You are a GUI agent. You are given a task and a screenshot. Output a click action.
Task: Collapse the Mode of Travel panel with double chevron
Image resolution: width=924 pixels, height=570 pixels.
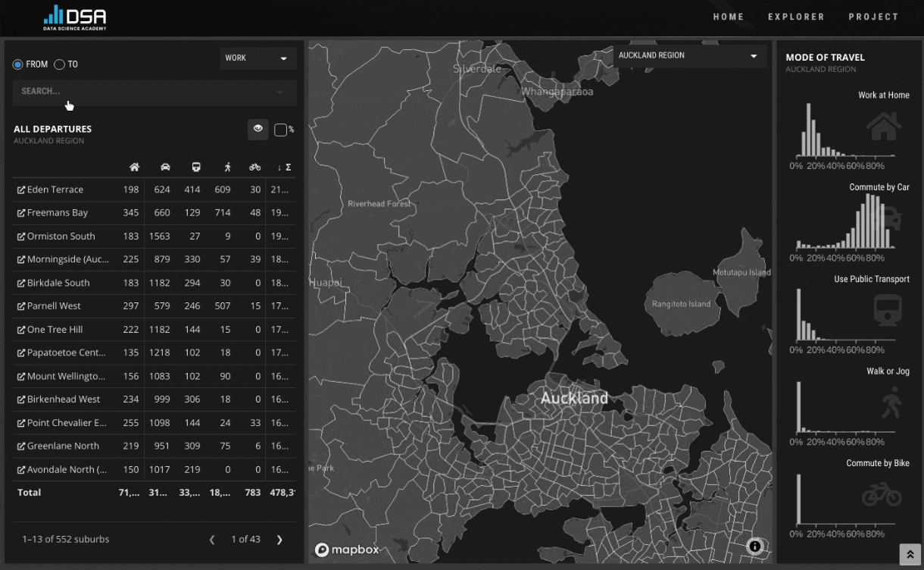910,554
